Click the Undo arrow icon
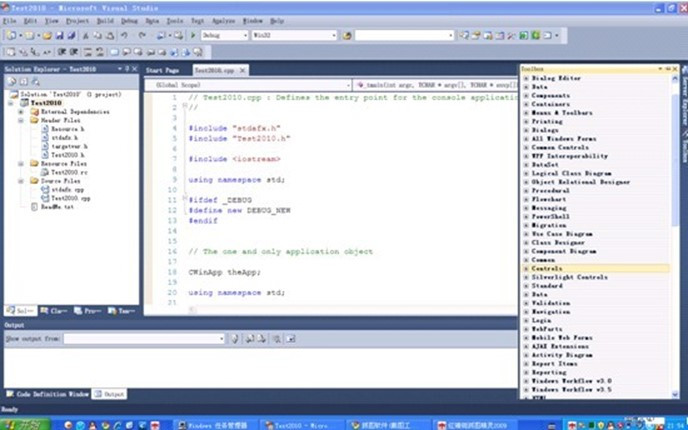 pyautogui.click(x=124, y=36)
